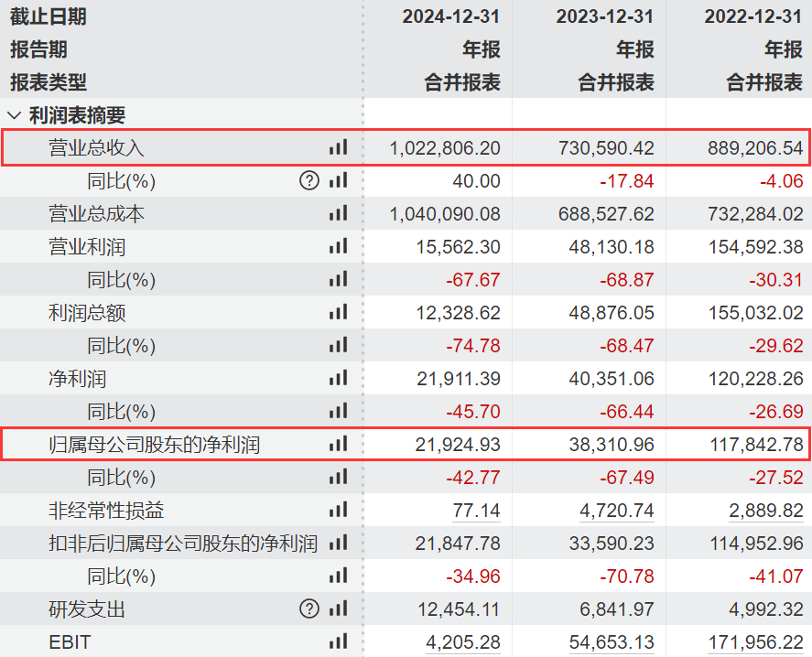Show the chart for the EBIT row
812x657 pixels.
[338, 642]
